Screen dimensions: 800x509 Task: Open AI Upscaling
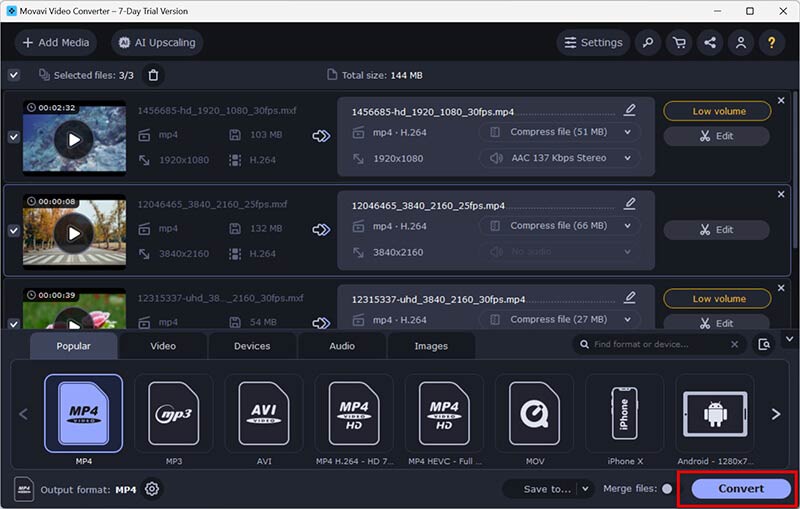(x=157, y=43)
